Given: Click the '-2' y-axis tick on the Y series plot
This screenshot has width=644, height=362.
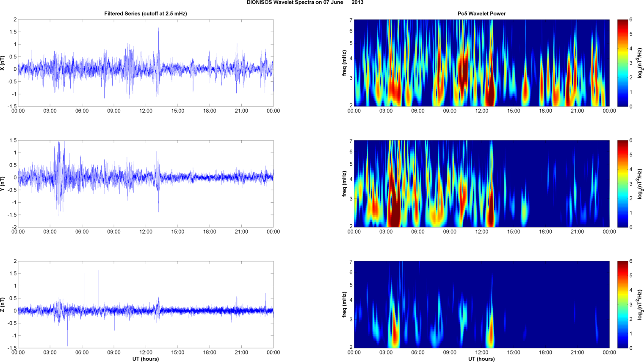Looking at the screenshot, I should coord(14,227).
